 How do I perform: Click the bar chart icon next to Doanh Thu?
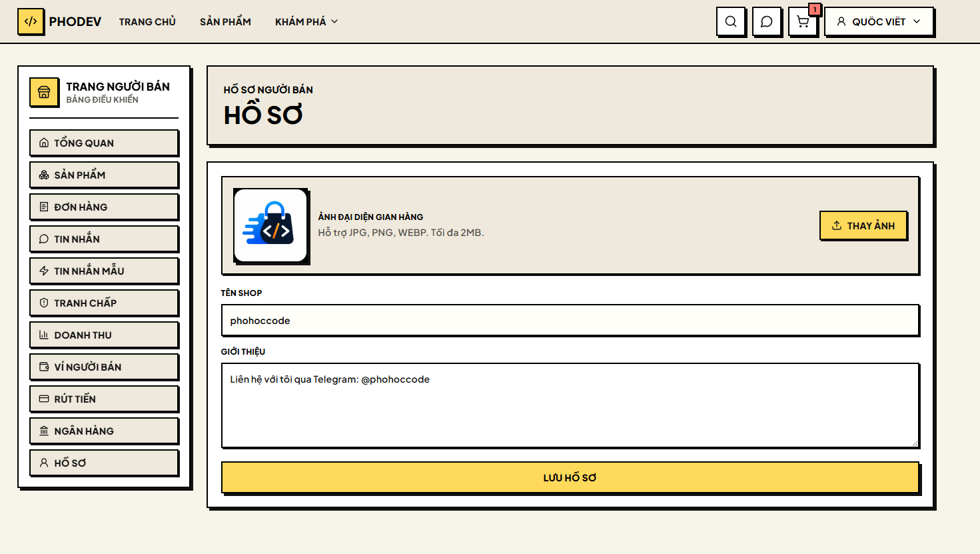[x=44, y=335]
